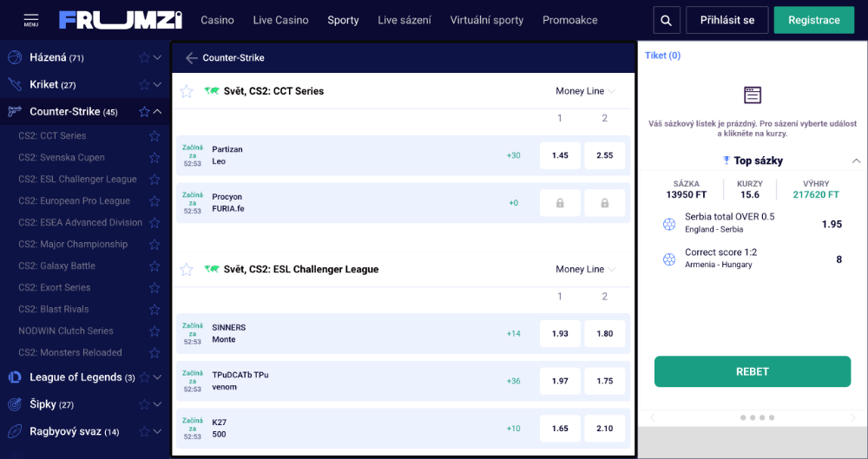
Task: Toggle favorite star for Svět, CS2: ESL Challenger League
Action: coord(187,269)
